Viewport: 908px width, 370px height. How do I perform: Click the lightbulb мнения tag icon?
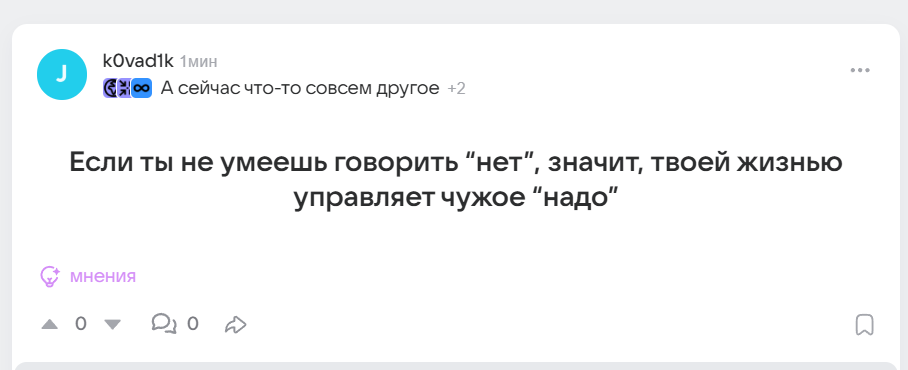(x=50, y=277)
